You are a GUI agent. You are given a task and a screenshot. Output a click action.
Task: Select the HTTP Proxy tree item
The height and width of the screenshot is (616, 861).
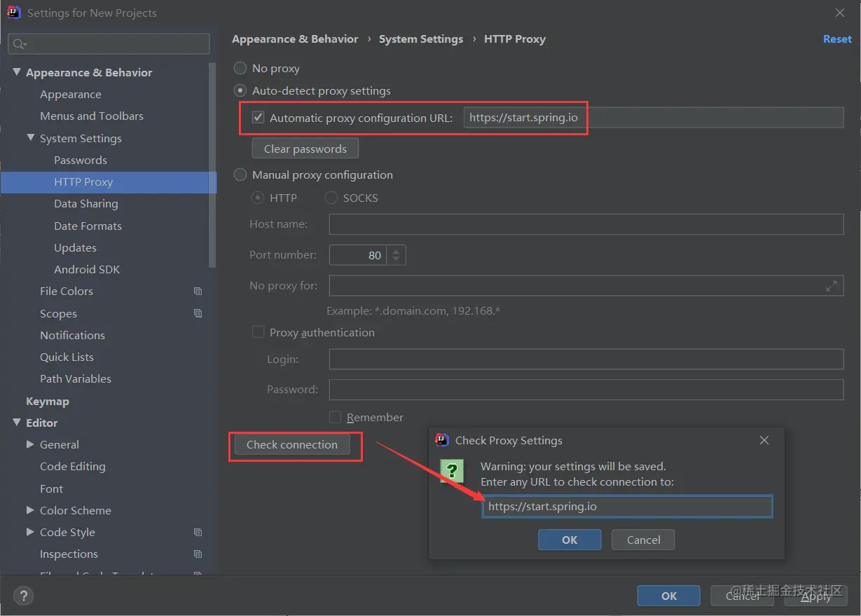click(x=109, y=182)
